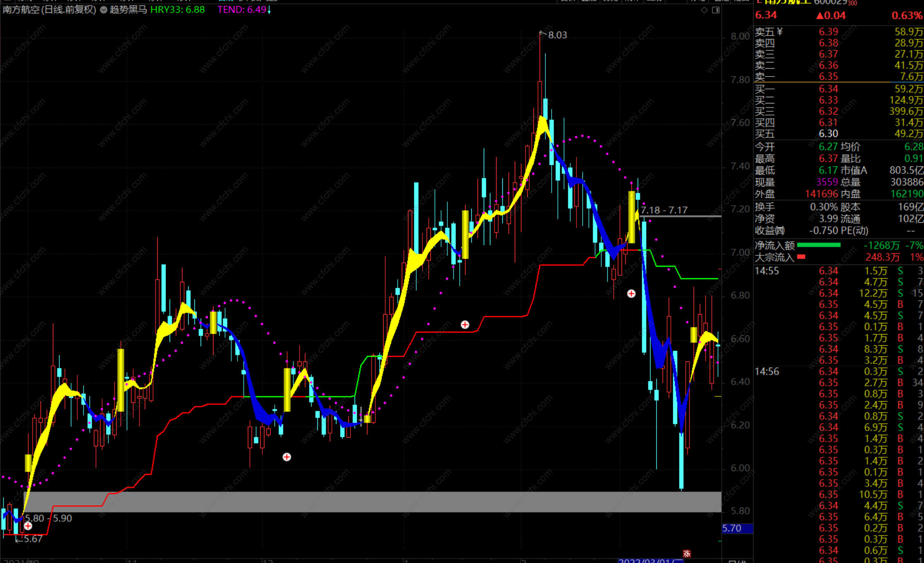Click the 卖一 6.35 ask price row
This screenshot has height=563, width=924.
(828, 77)
